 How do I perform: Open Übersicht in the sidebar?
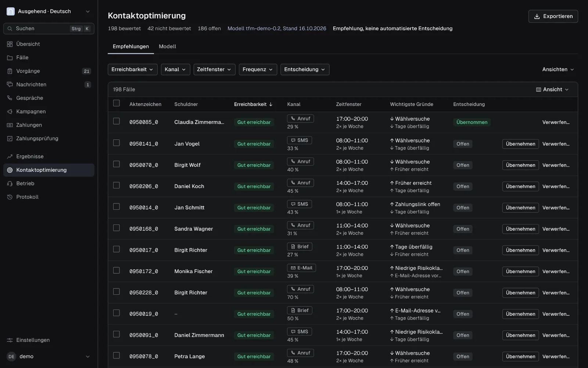click(x=49, y=44)
